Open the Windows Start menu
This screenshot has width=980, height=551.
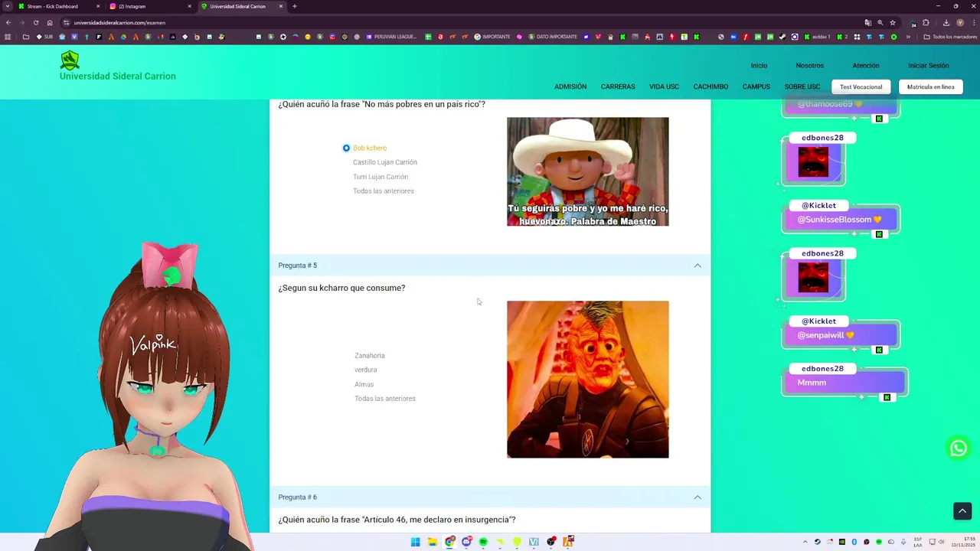point(415,542)
